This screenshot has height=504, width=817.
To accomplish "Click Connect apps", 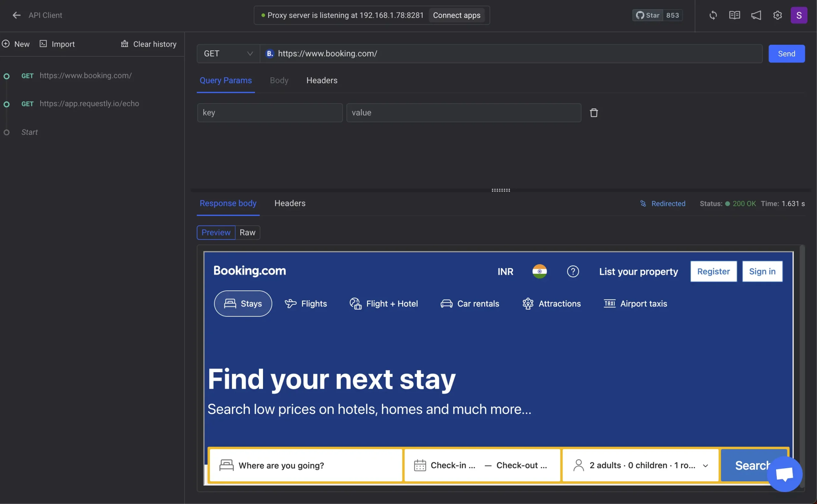I will point(456,15).
